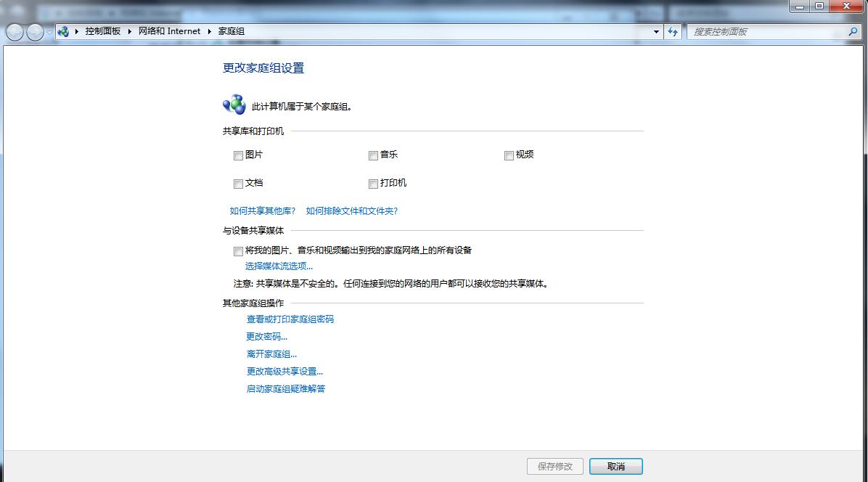
Task: Click the HomeGroup icon in the address bar
Action: pos(64,31)
